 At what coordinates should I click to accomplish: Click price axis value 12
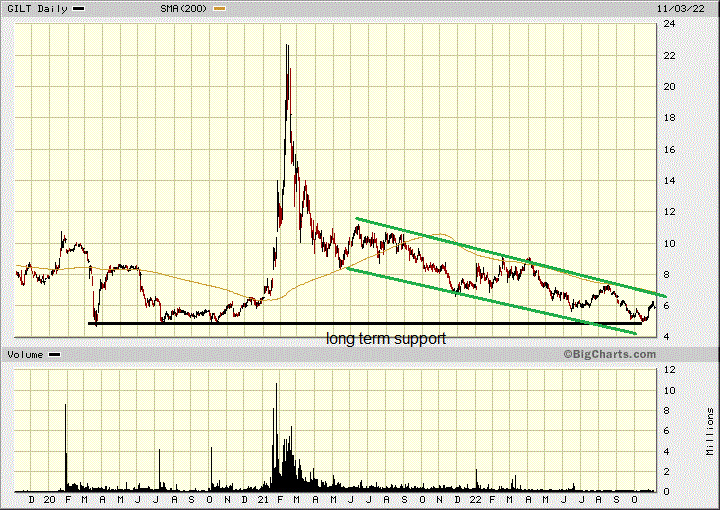tap(669, 212)
